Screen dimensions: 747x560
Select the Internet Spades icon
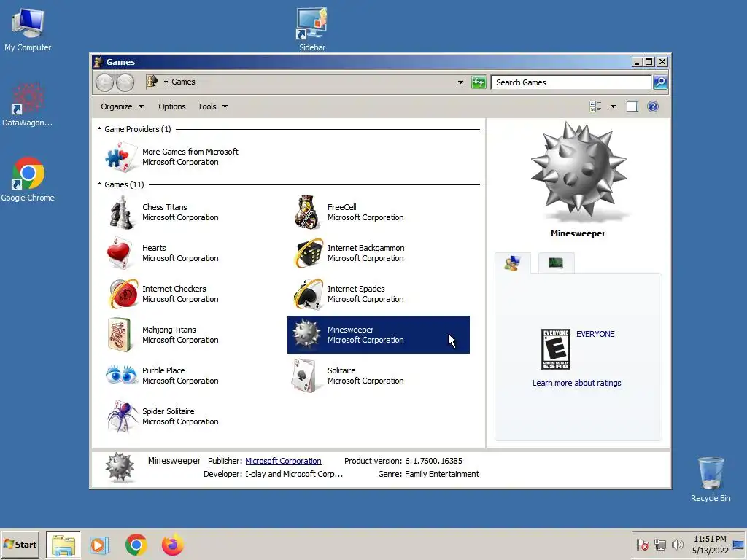[x=309, y=294]
